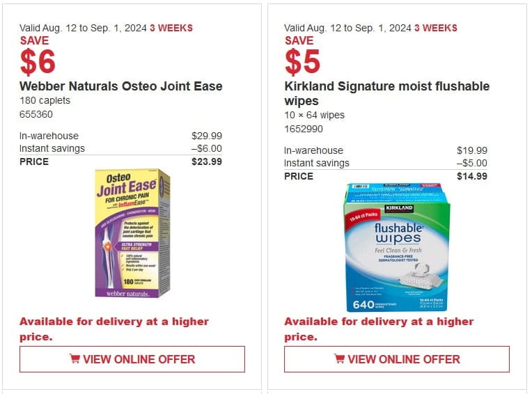The width and height of the screenshot is (532, 394).
Task: Click the SAVE $5 savings badge
Action: tap(302, 55)
